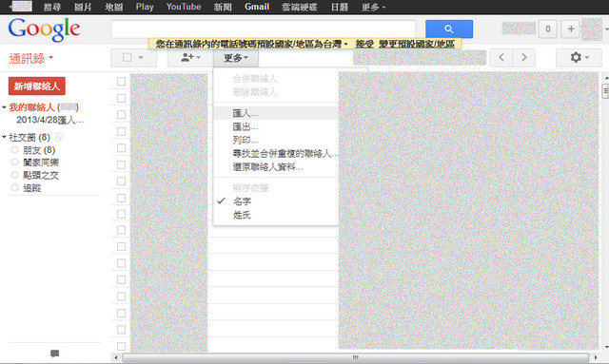The width and height of the screenshot is (609, 364).
Task: Choose 還原聯絡人資料...
Action: [x=267, y=167]
